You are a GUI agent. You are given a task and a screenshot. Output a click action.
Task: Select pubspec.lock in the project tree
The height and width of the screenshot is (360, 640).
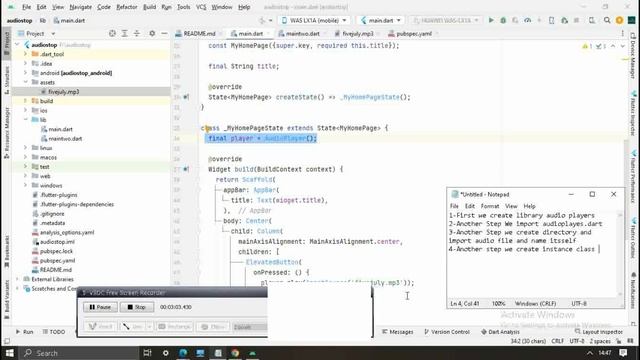pyautogui.click(x=56, y=251)
